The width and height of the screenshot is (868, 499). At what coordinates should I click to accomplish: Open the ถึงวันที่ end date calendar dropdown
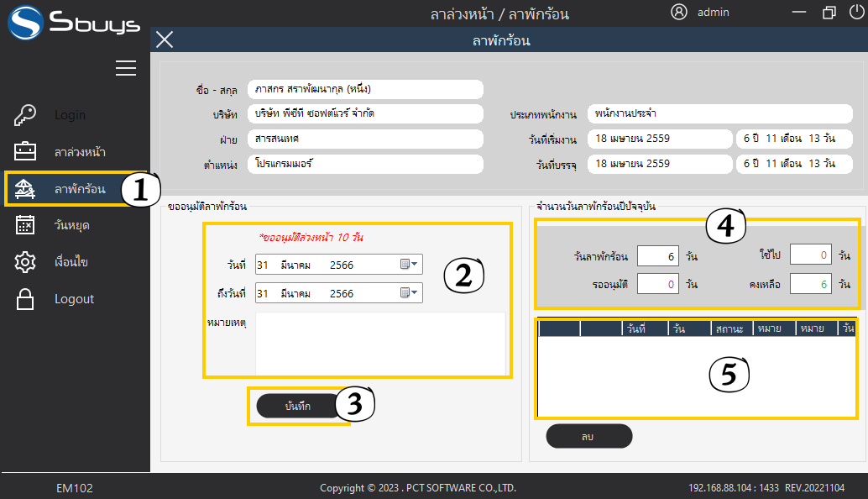pyautogui.click(x=409, y=293)
